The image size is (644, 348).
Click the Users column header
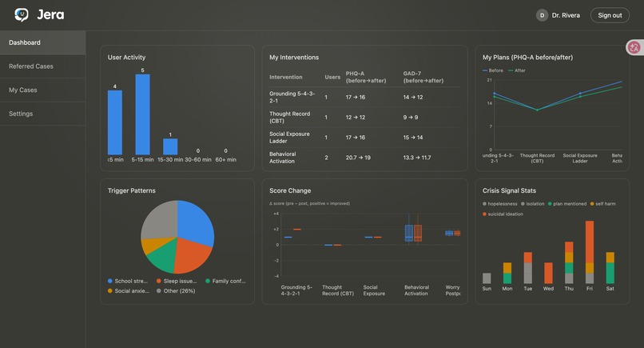(x=332, y=77)
